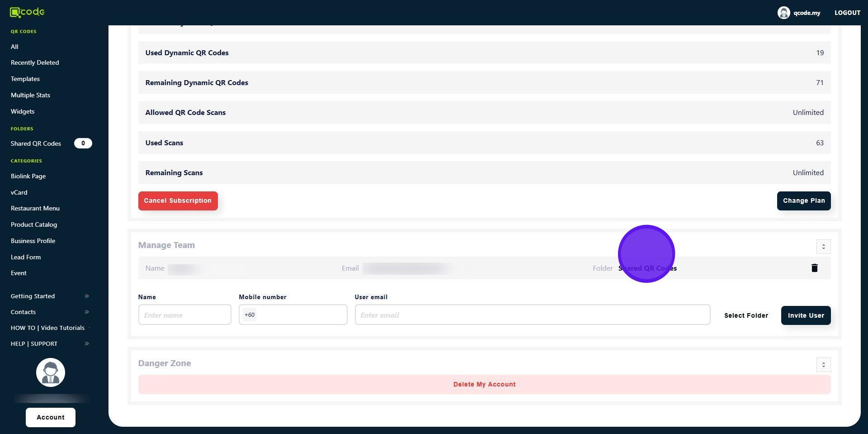Collapse the Manage Team section
The image size is (868, 434).
coord(823,247)
